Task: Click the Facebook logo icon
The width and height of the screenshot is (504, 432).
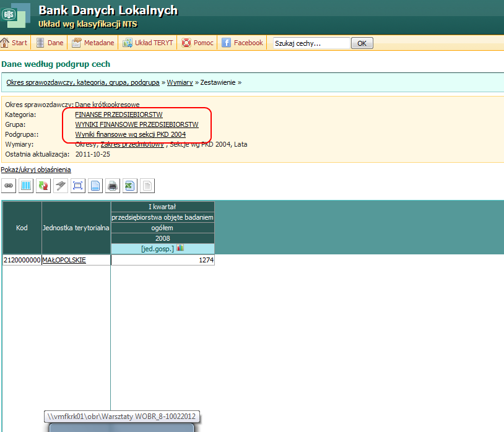Action: [226, 43]
